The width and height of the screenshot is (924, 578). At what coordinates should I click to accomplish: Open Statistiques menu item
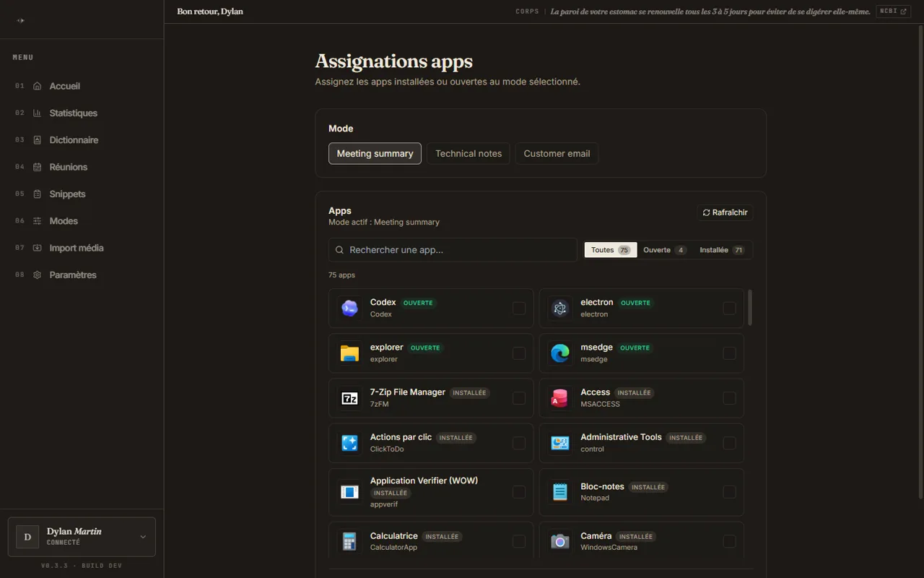(x=82, y=113)
